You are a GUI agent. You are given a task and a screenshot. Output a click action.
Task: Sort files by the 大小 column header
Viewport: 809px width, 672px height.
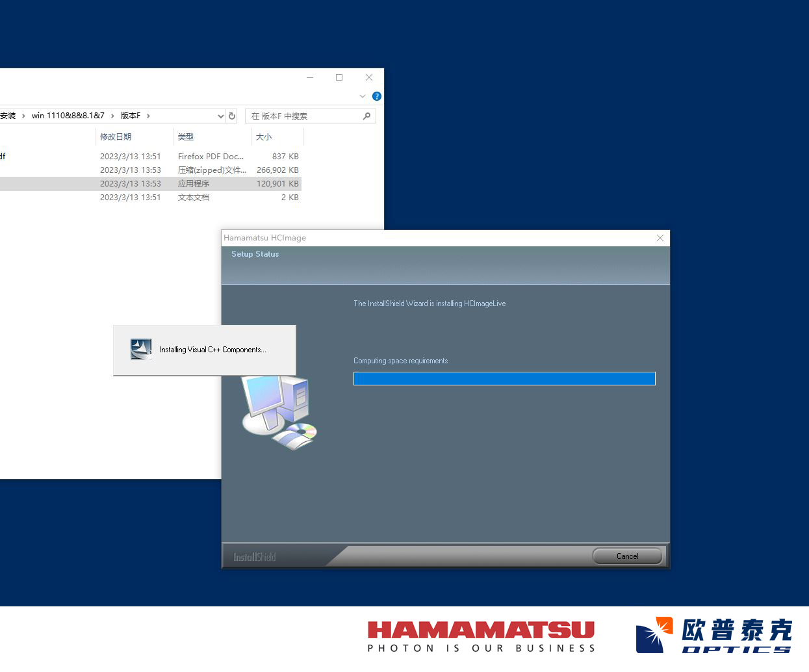click(x=264, y=136)
